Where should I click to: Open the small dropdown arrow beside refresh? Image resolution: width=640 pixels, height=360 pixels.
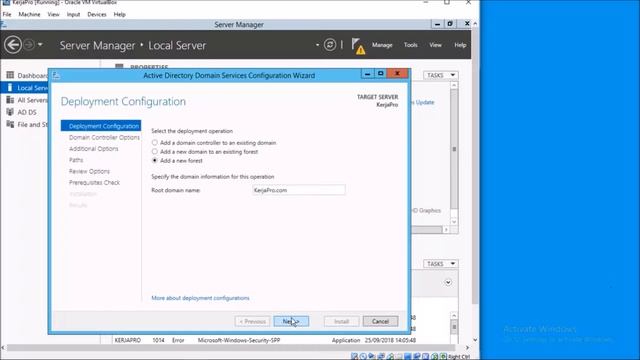pyautogui.click(x=317, y=44)
